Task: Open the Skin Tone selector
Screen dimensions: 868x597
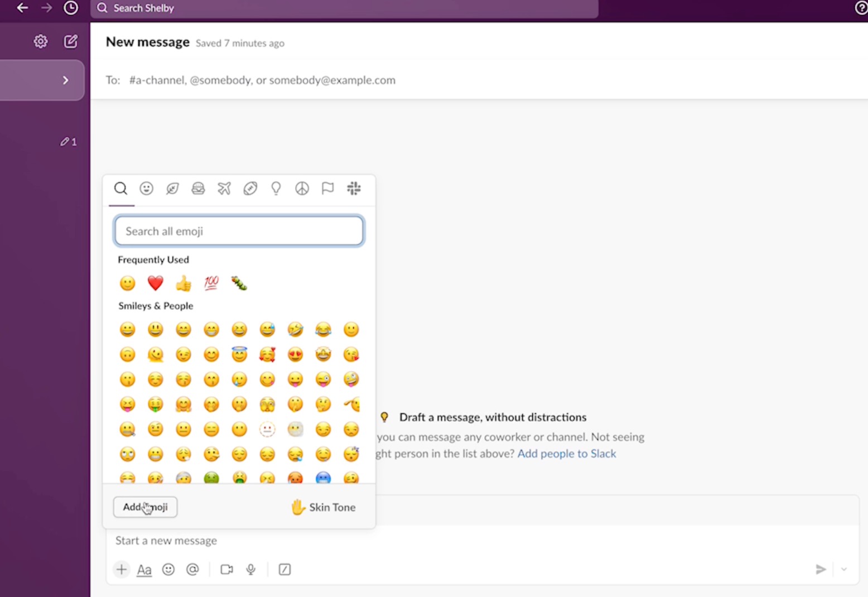Action: pyautogui.click(x=323, y=507)
